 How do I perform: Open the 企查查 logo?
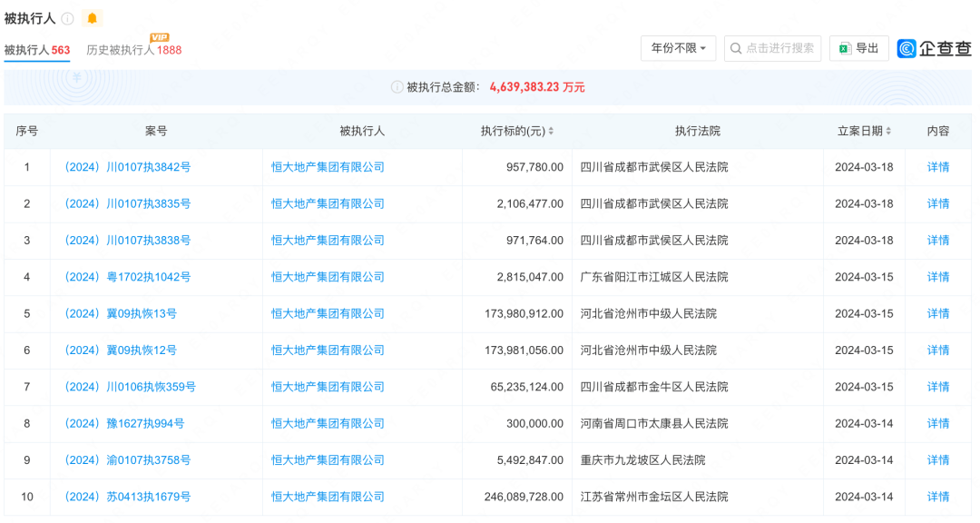click(933, 48)
